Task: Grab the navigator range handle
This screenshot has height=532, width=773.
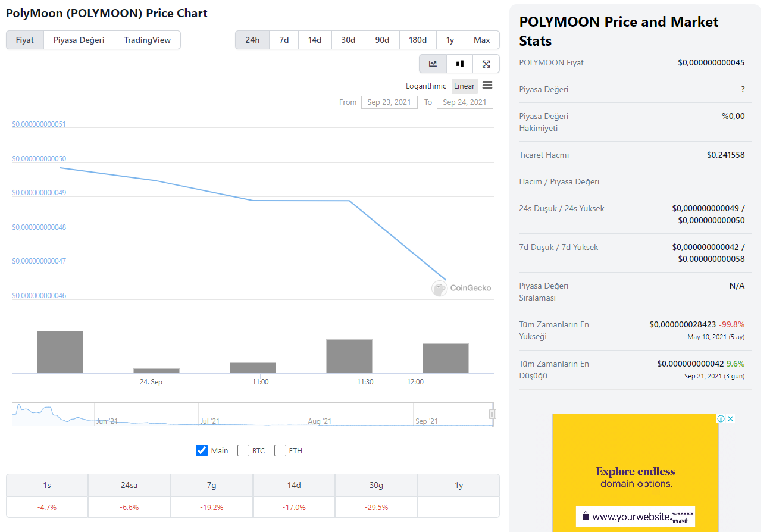Action: click(x=492, y=414)
